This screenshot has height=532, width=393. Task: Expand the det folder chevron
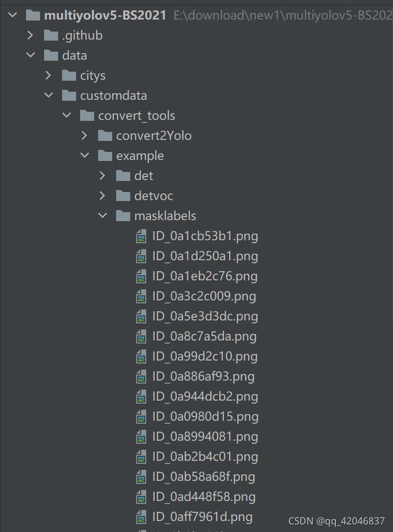point(102,176)
